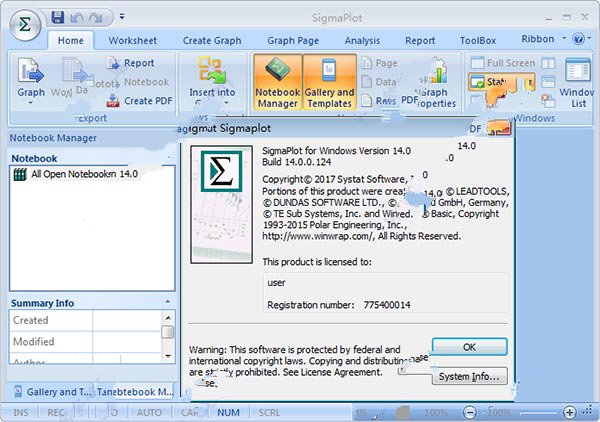Click the SigmaPlot application sigma button
Viewport: 600px width, 422px height.
pos(25,25)
